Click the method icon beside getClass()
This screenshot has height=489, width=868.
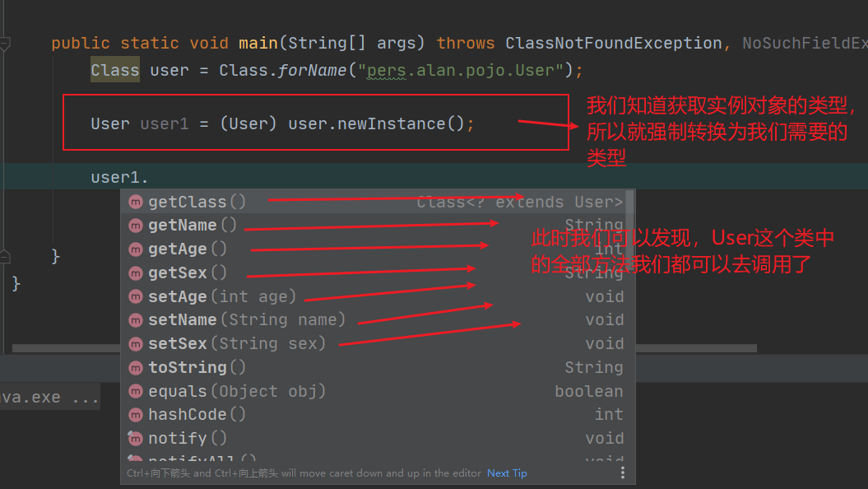(136, 202)
